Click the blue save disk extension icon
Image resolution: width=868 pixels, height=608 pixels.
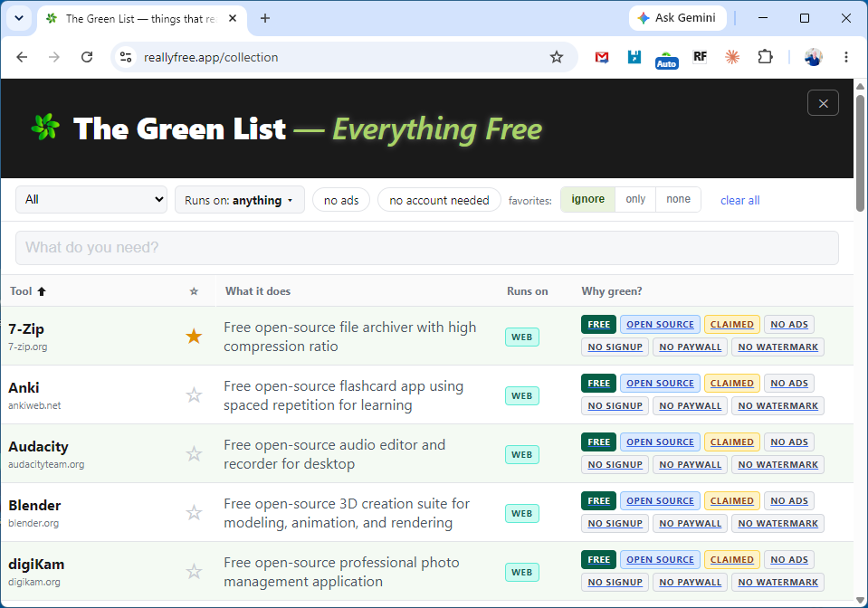click(634, 57)
